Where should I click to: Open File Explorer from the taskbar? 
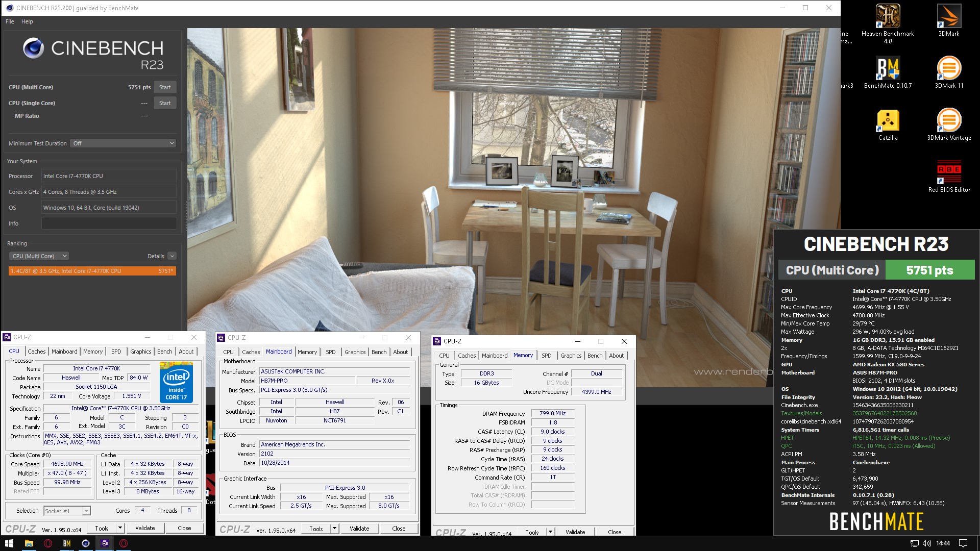click(x=29, y=543)
